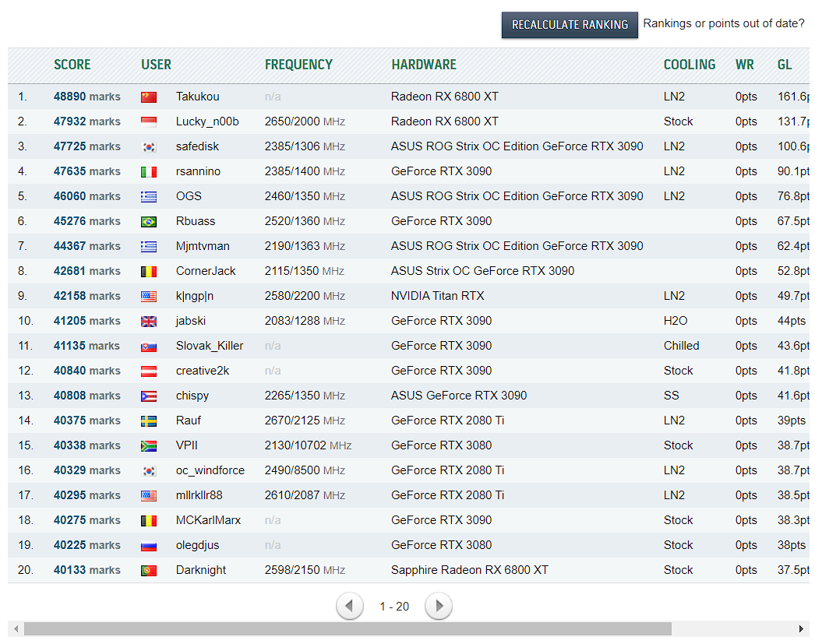Screen dimensions: 815x644
Task: Sort by the HARDWARE column header
Action: (424, 65)
